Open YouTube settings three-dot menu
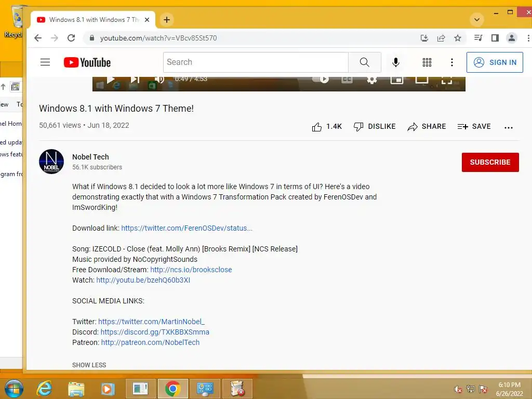The image size is (532, 399). pyautogui.click(x=451, y=62)
